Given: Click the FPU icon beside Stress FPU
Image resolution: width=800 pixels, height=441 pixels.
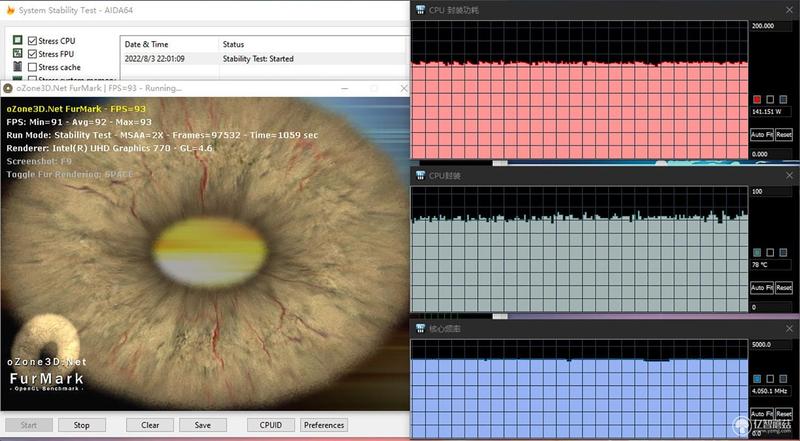Looking at the screenshot, I should [x=18, y=54].
